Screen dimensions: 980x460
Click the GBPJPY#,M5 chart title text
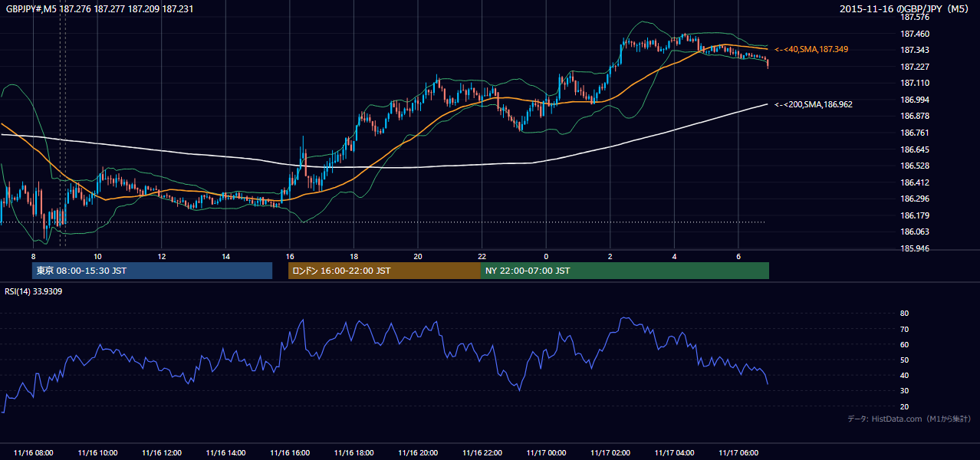[x=99, y=8]
